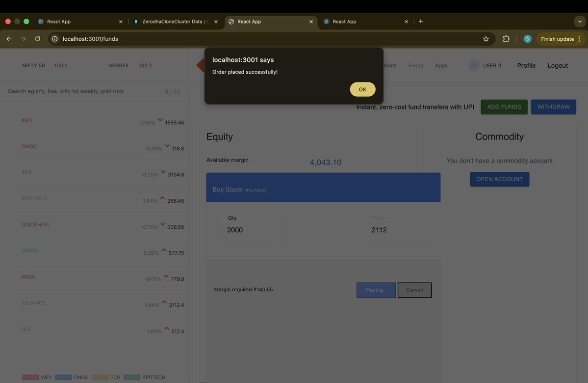588x383 pixels.
Task: Select HUL in the watchlist
Action: pyautogui.click(x=26, y=329)
